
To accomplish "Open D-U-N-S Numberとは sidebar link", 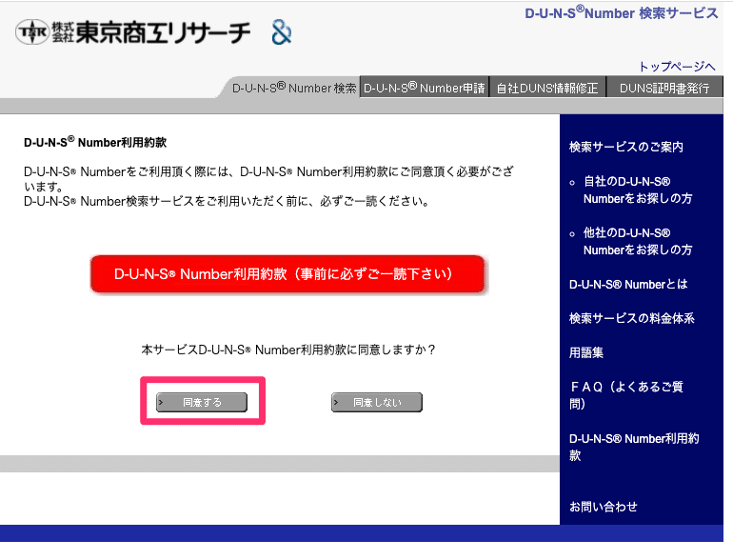I will click(x=628, y=284).
